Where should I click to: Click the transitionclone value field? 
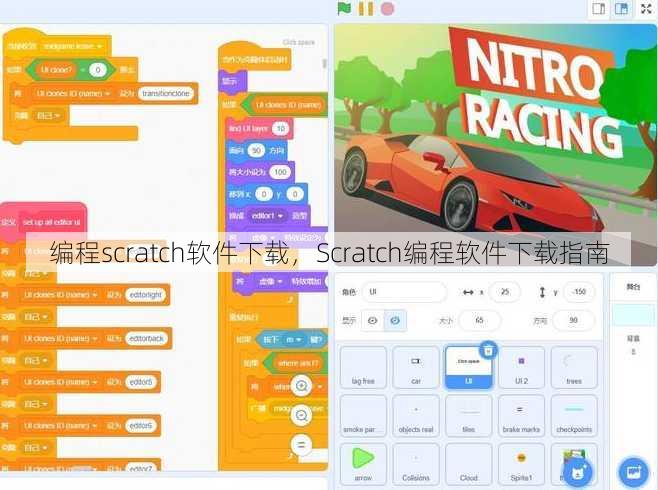click(x=166, y=94)
